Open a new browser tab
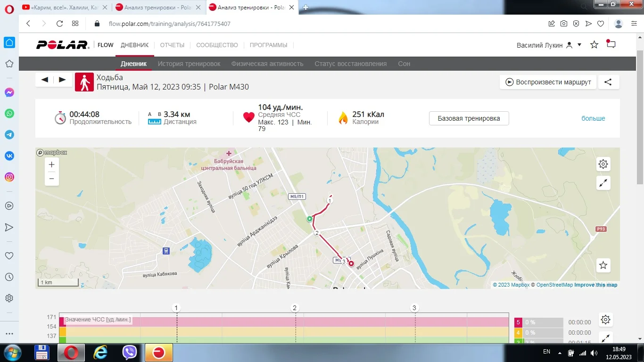This screenshot has width=644, height=362. pos(305,7)
